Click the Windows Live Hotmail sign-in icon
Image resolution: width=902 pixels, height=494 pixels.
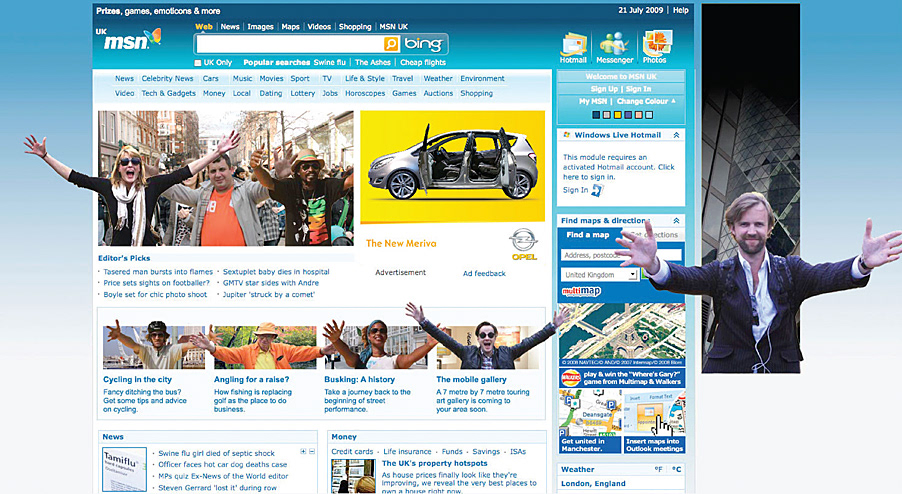597,190
